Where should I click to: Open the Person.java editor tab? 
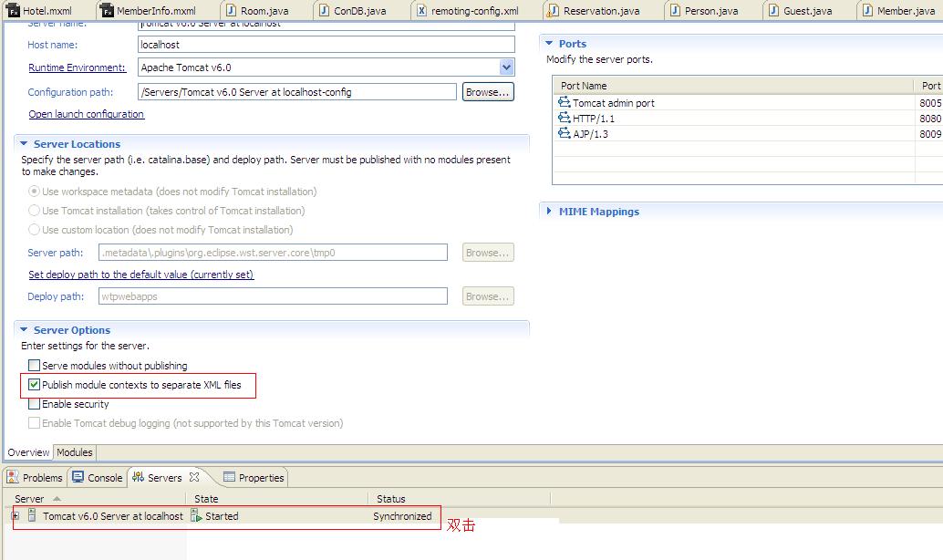click(x=704, y=11)
